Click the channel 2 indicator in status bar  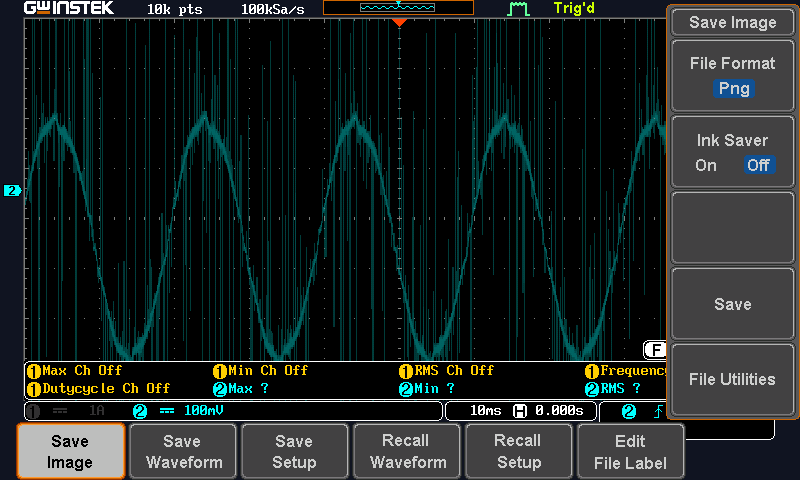[140, 411]
